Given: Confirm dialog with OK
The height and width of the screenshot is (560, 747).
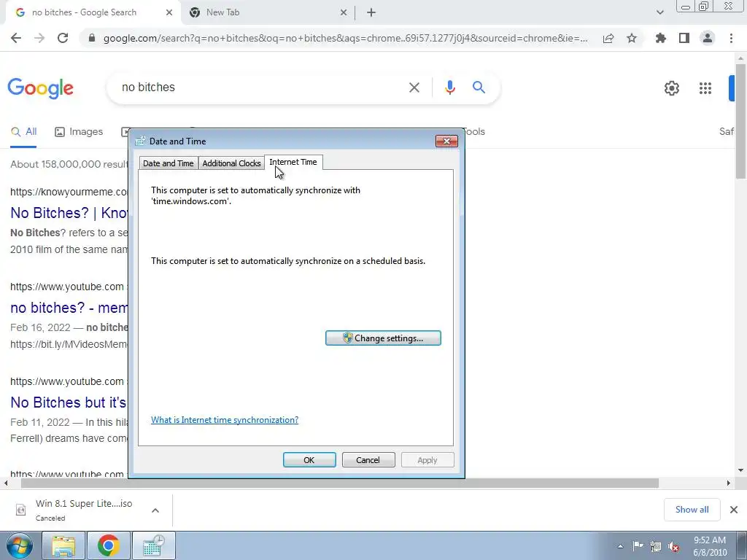Looking at the screenshot, I should (309, 460).
